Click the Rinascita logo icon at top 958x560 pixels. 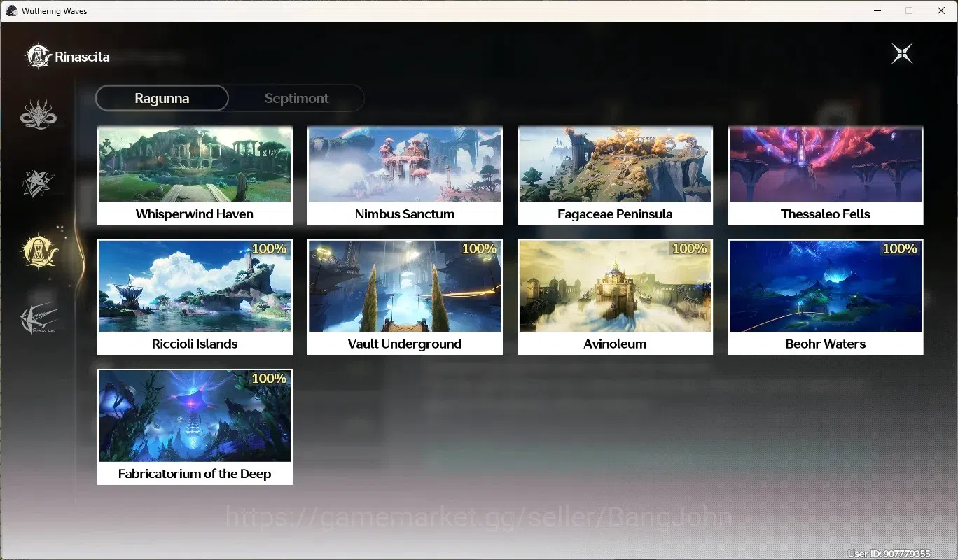tap(38, 57)
